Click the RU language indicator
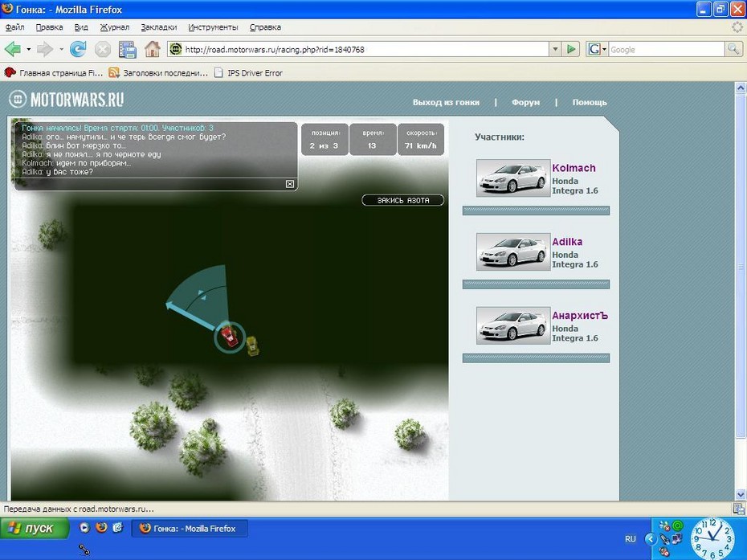 pyautogui.click(x=631, y=539)
